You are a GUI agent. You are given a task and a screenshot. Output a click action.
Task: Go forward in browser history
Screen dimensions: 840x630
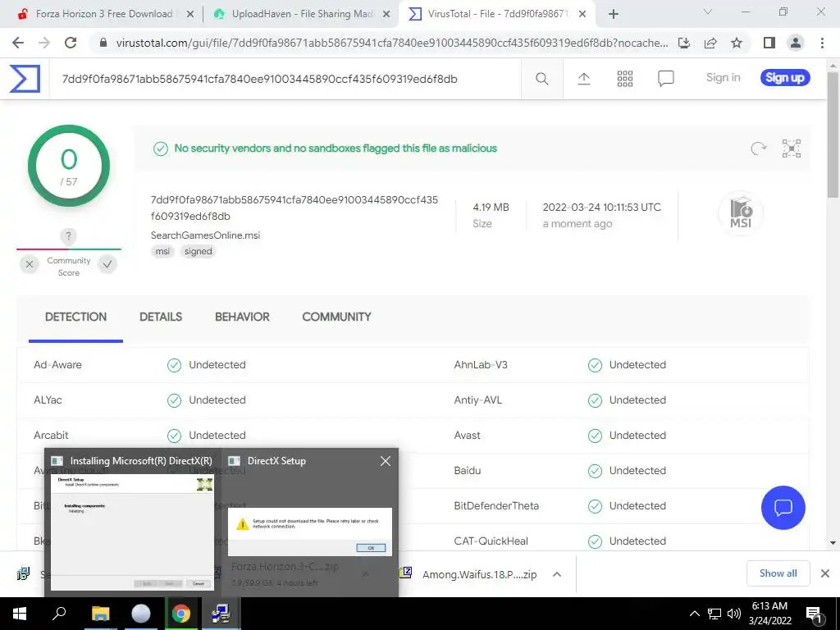coord(44,43)
